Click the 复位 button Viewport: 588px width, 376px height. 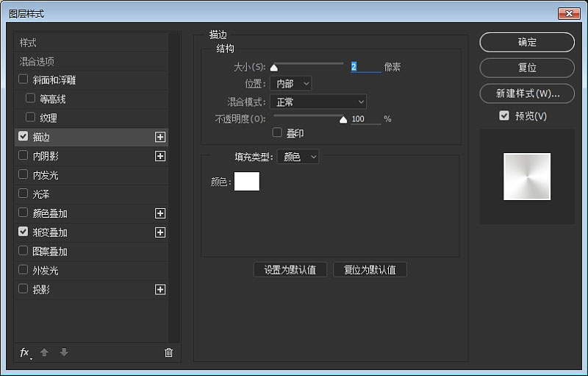point(527,68)
